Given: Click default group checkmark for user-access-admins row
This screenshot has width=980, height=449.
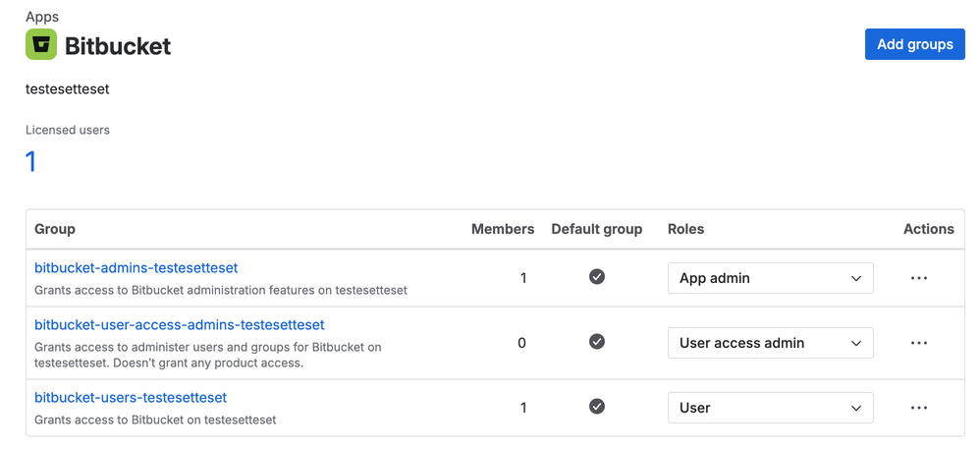Looking at the screenshot, I should [597, 342].
